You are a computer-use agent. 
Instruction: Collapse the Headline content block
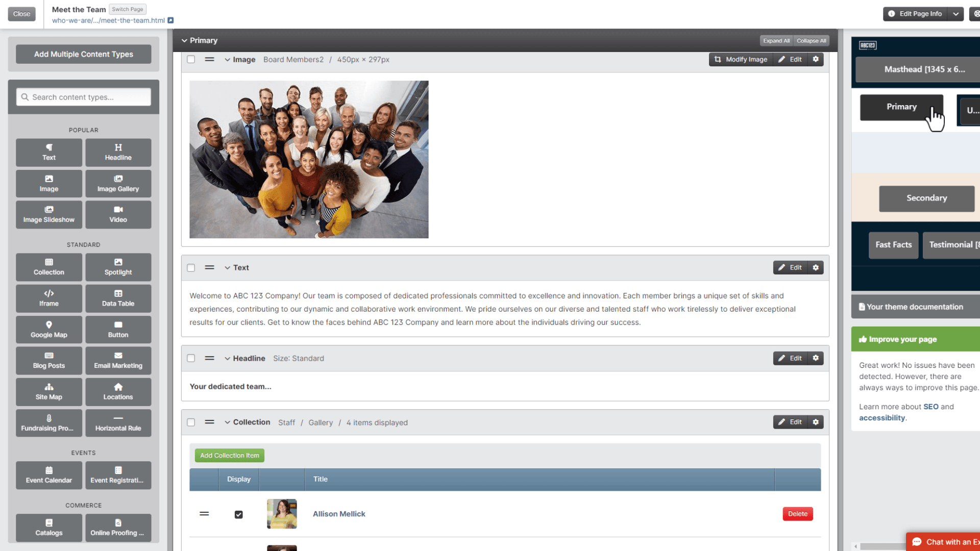(227, 359)
